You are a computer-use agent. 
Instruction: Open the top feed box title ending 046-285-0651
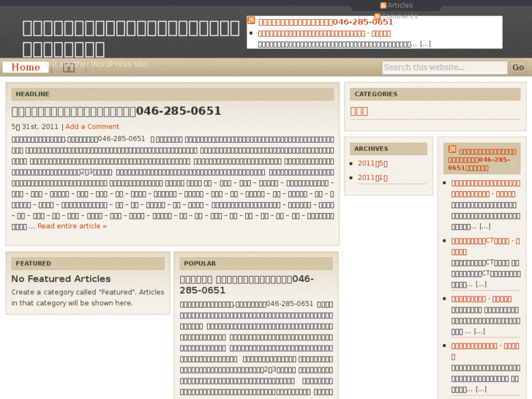326,22
